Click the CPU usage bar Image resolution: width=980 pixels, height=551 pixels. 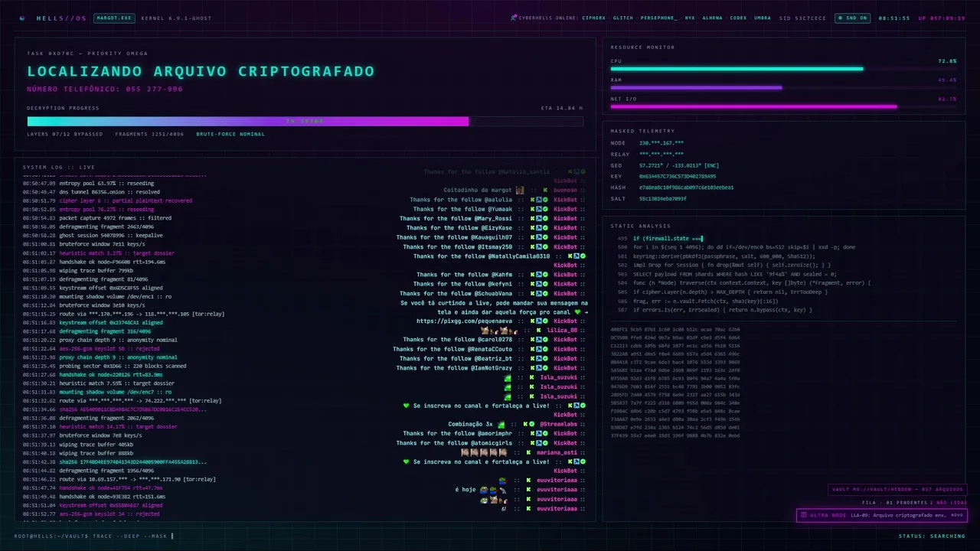coord(783,69)
